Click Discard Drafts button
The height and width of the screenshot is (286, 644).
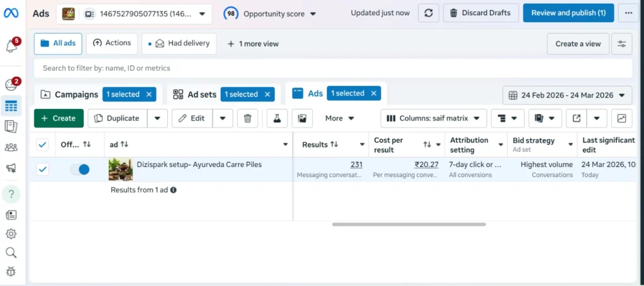click(481, 13)
